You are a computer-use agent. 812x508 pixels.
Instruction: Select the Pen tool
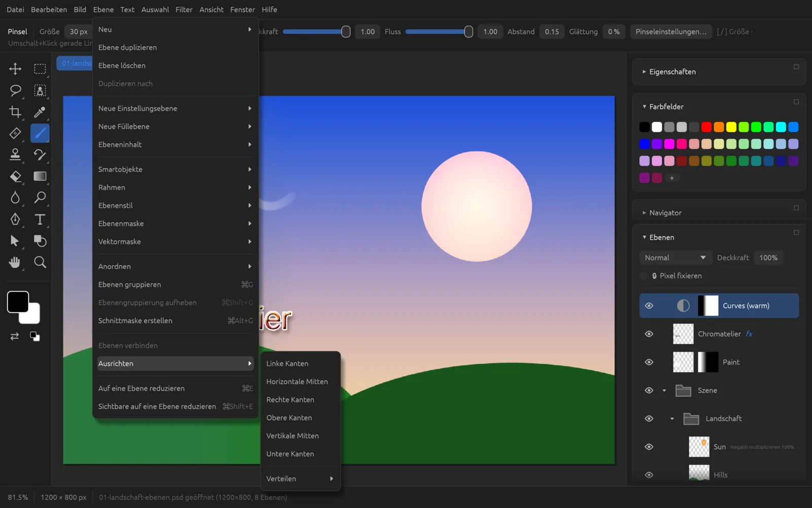point(15,219)
